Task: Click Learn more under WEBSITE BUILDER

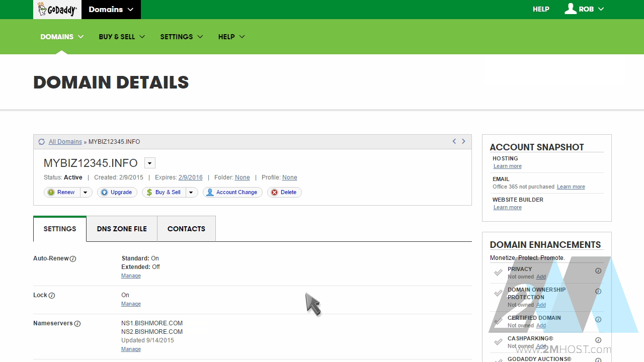Action: [508, 207]
